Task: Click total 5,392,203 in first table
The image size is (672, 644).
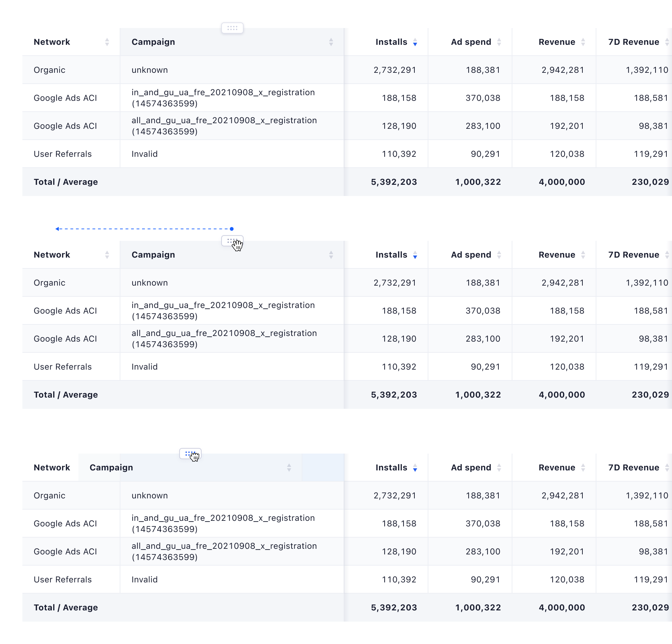Action: point(394,182)
